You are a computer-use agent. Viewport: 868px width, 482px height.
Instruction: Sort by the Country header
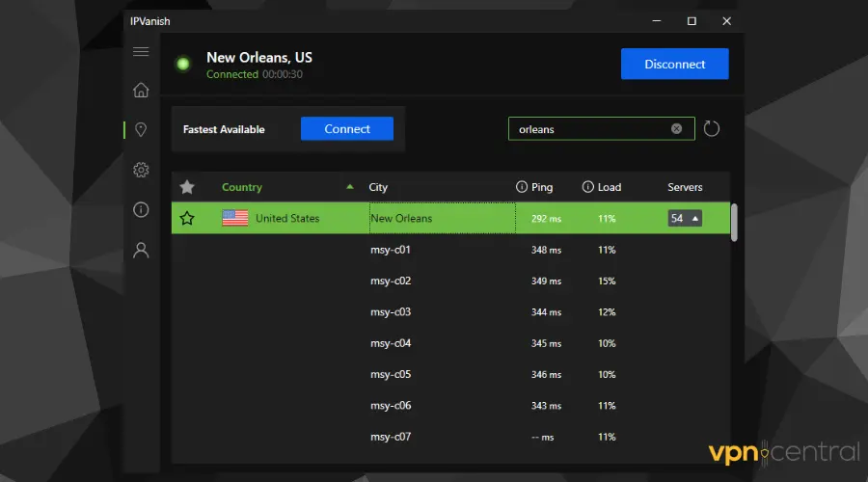(x=242, y=187)
